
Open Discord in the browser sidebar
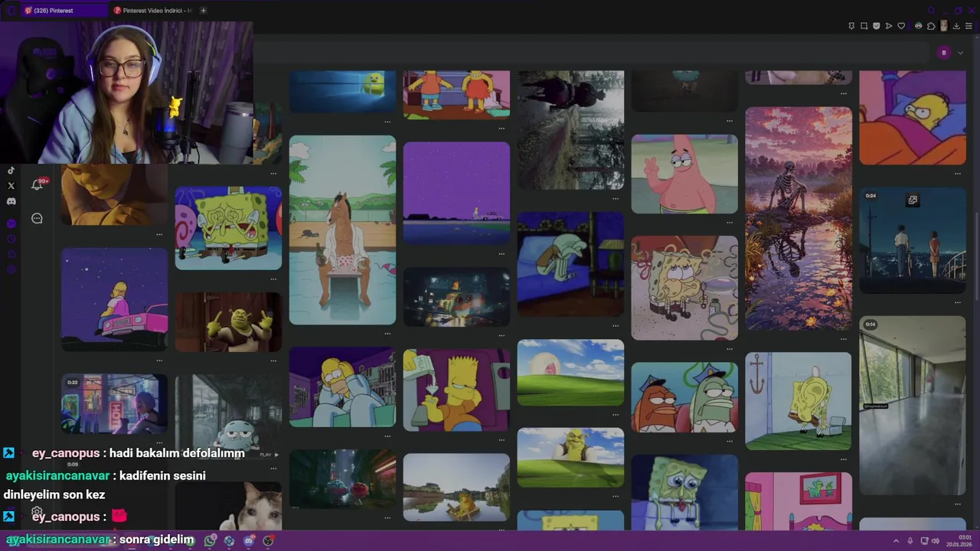click(11, 201)
